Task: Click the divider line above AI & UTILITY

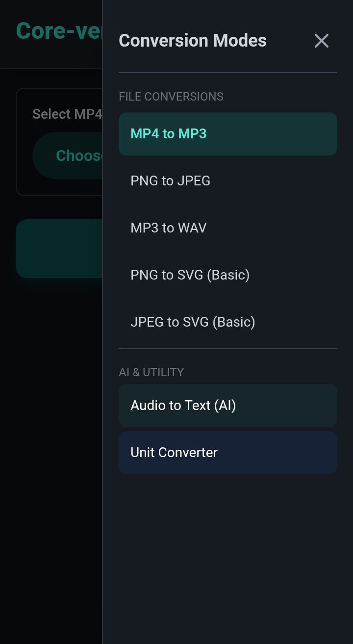Action: coord(227,348)
